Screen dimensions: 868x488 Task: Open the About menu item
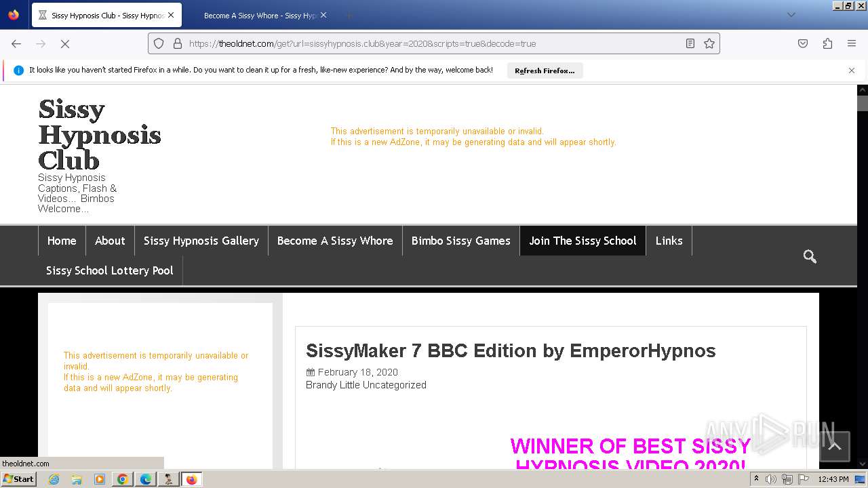tap(110, 241)
